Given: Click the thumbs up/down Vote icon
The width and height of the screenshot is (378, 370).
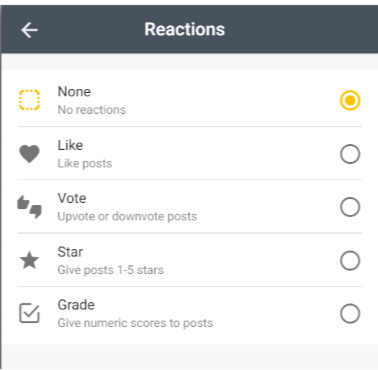Looking at the screenshot, I should tap(29, 207).
